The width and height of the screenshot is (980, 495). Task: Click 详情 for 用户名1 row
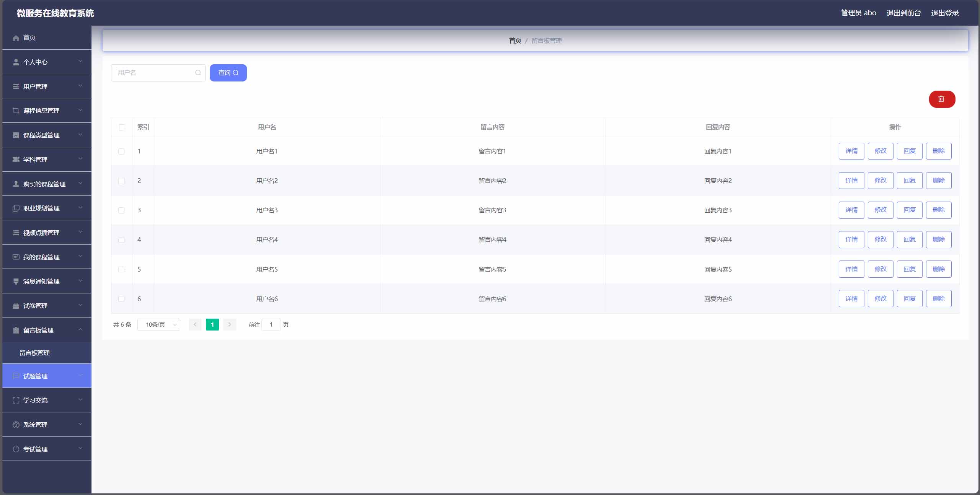pyautogui.click(x=851, y=151)
